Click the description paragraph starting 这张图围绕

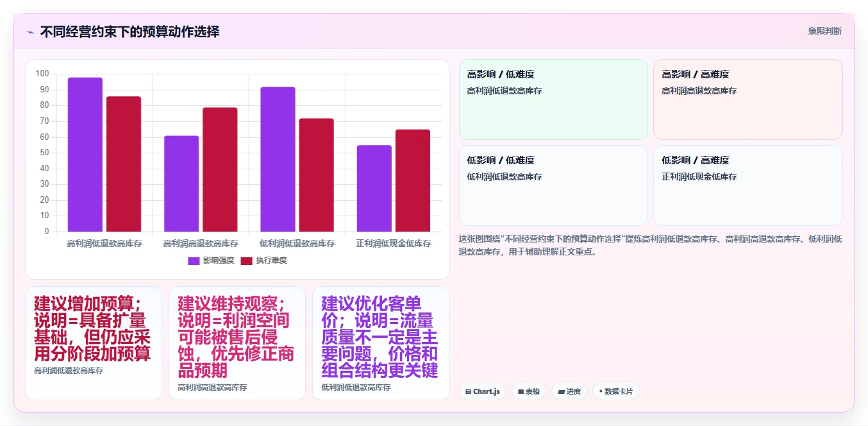click(x=651, y=245)
